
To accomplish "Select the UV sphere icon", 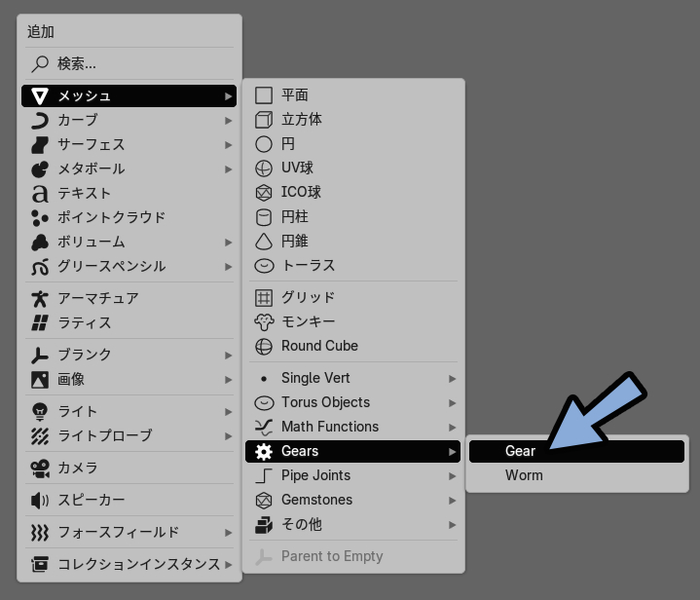I will (264, 169).
